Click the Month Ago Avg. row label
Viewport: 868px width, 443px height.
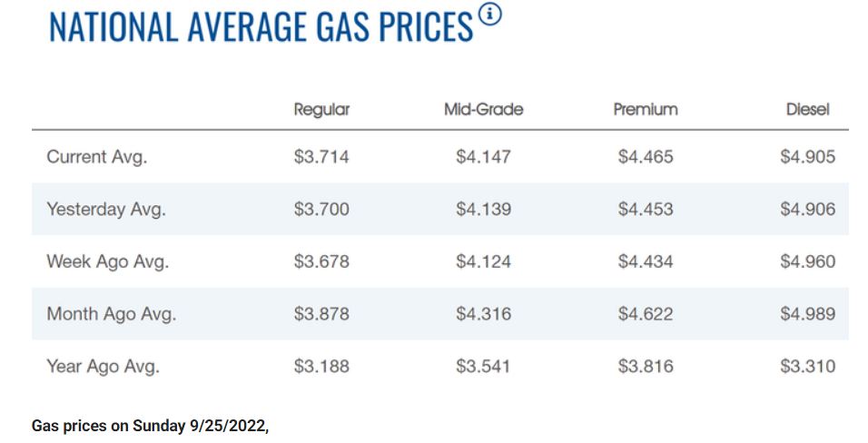[112, 315]
